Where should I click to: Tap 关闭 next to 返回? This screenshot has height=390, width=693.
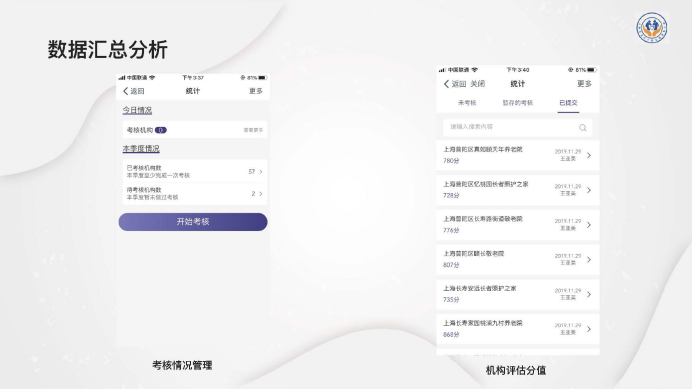point(477,84)
